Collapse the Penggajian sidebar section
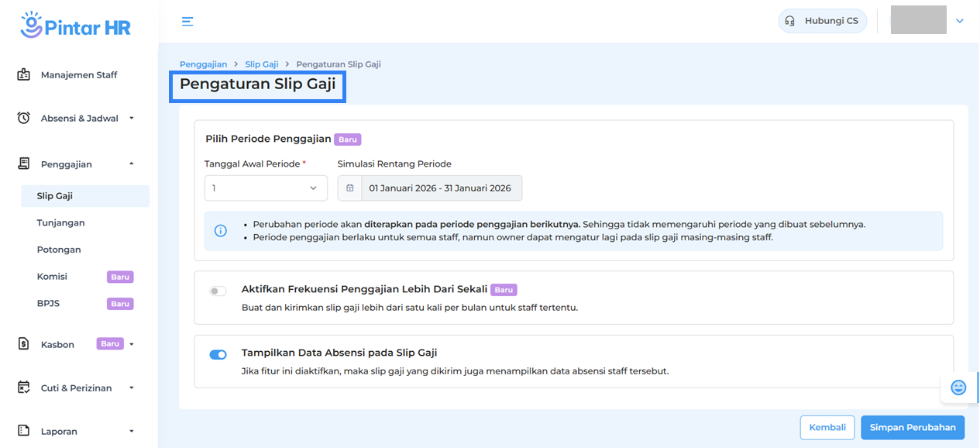The height and width of the screenshot is (448, 980). 131,164
